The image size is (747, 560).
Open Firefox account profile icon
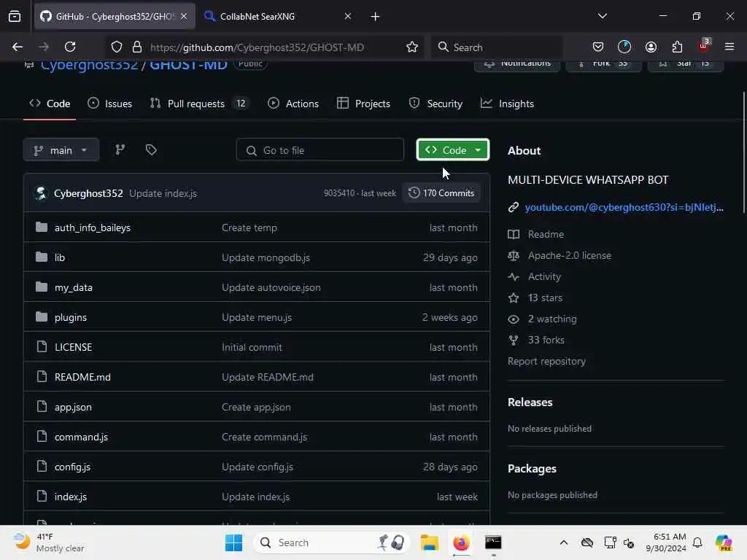(x=651, y=47)
